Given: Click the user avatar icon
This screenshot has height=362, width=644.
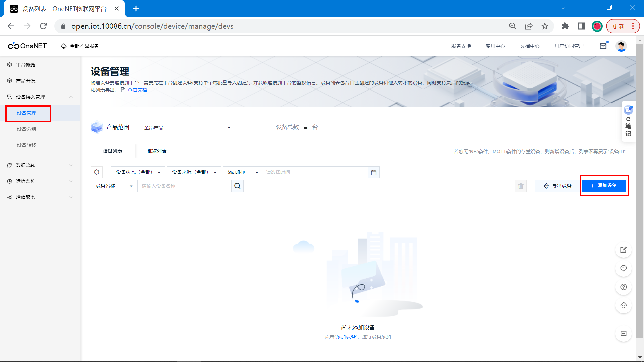Looking at the screenshot, I should tap(621, 46).
